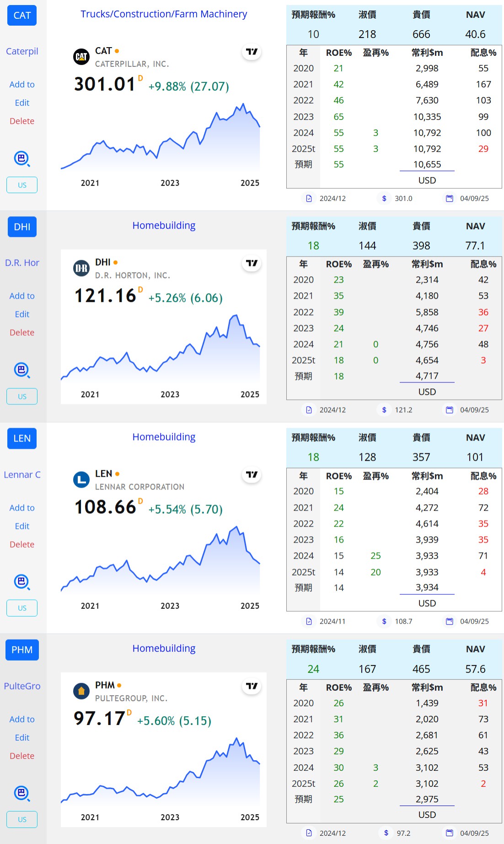The width and height of the screenshot is (504, 844).
Task: Click the search magnifier icon for LEN
Action: click(x=22, y=582)
